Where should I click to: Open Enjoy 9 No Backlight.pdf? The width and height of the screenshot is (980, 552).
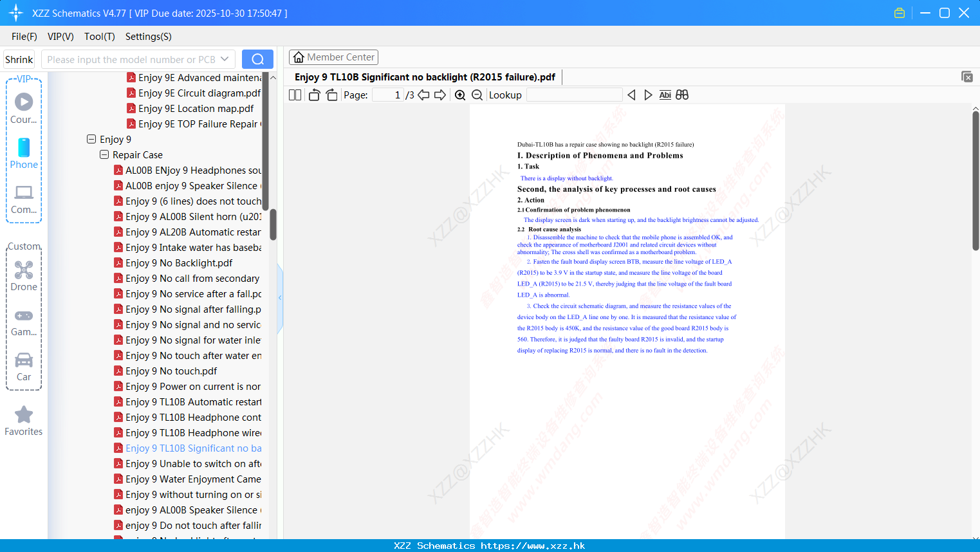click(174, 262)
